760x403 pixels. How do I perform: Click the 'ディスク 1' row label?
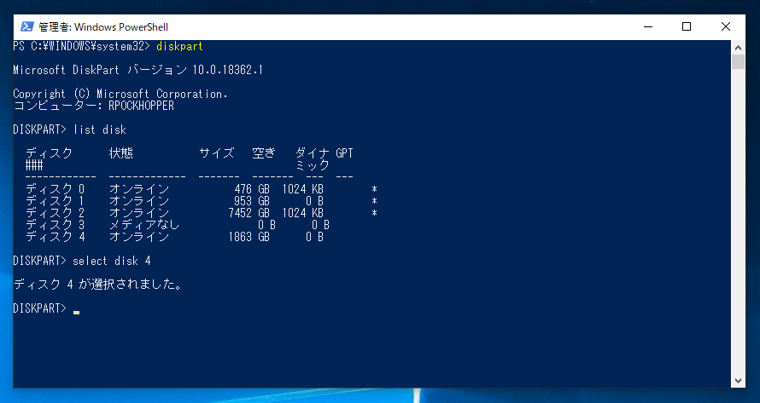pos(55,201)
